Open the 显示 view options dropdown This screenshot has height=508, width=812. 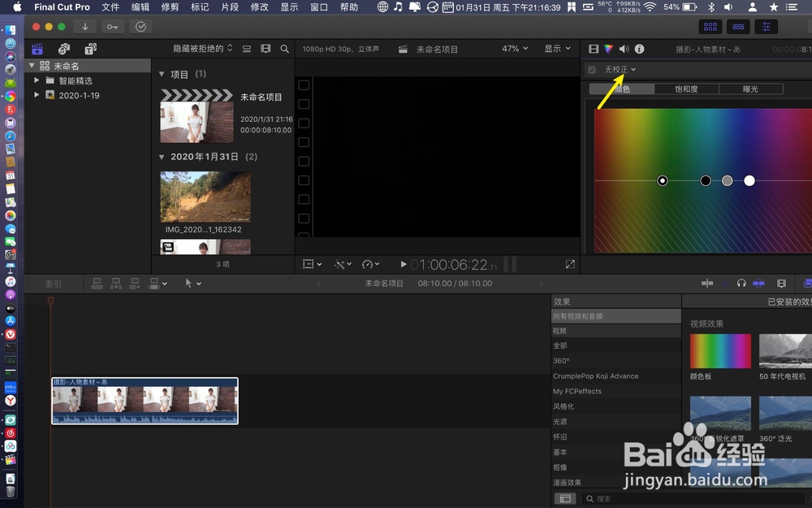(x=557, y=49)
